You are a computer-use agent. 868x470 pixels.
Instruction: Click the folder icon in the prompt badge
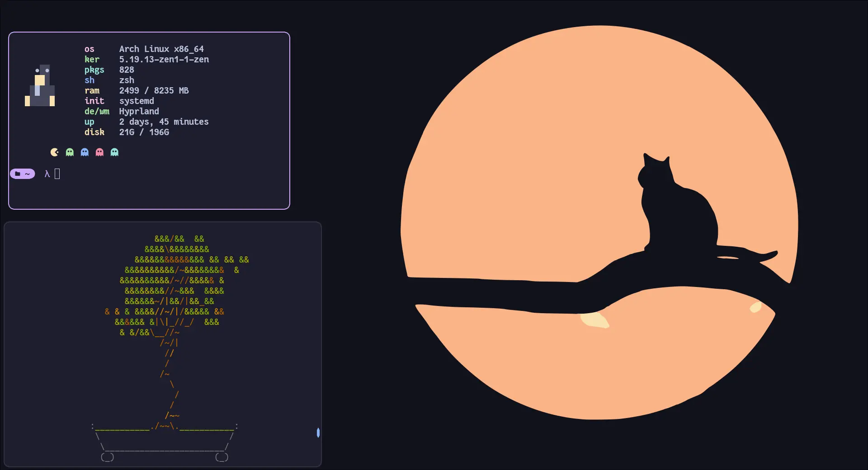(x=18, y=174)
